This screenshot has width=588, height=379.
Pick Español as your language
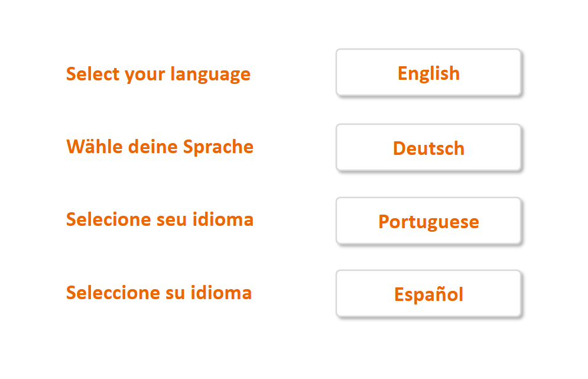[x=428, y=294]
